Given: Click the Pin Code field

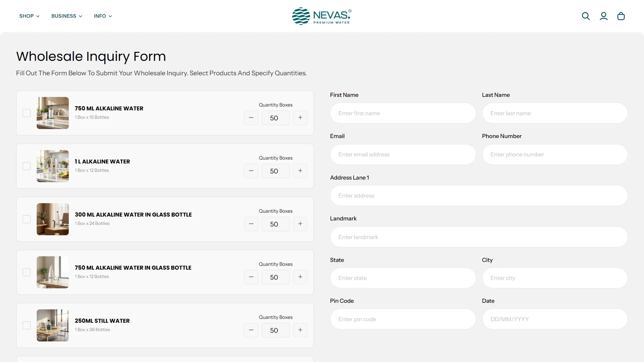Looking at the screenshot, I should pyautogui.click(x=403, y=319).
